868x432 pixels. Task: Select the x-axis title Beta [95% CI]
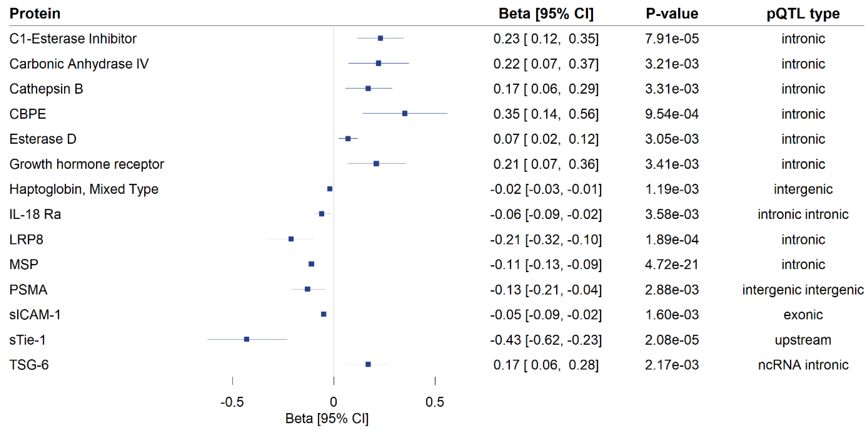(x=327, y=418)
